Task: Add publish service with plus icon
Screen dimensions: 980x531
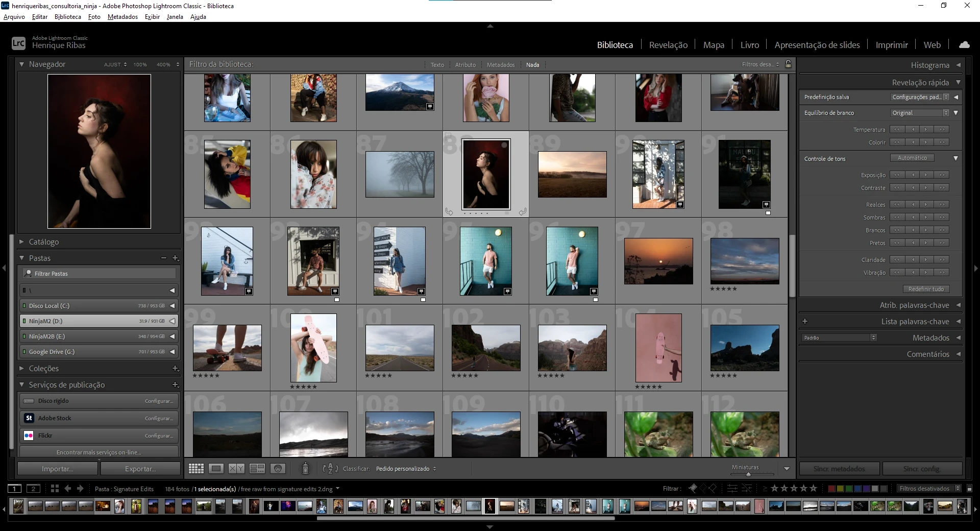Action: coord(175,384)
